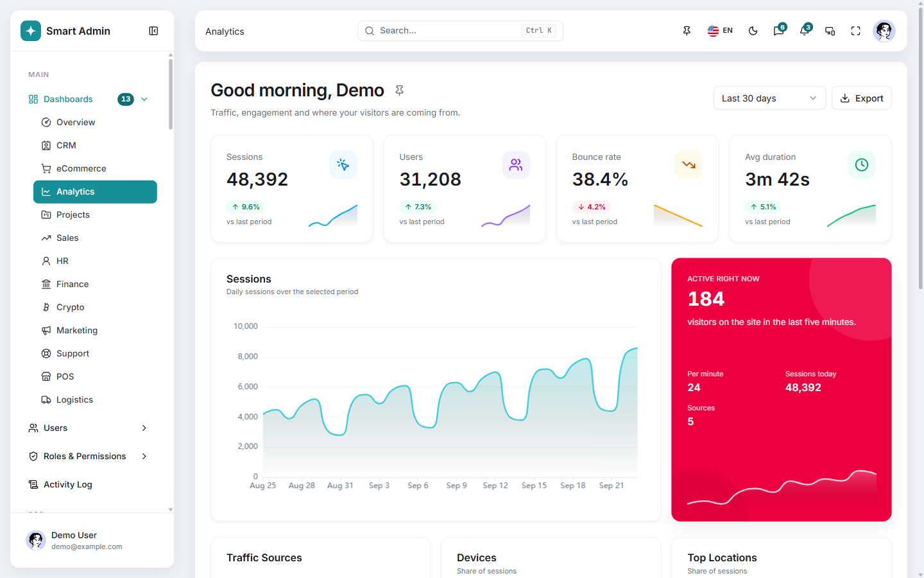This screenshot has height=578, width=924.
Task: Click the 5.1% avg duration badge
Action: pos(764,207)
